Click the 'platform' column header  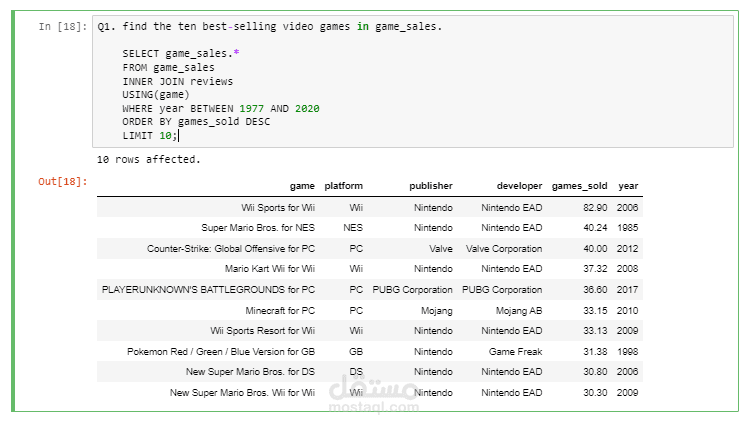tap(343, 186)
